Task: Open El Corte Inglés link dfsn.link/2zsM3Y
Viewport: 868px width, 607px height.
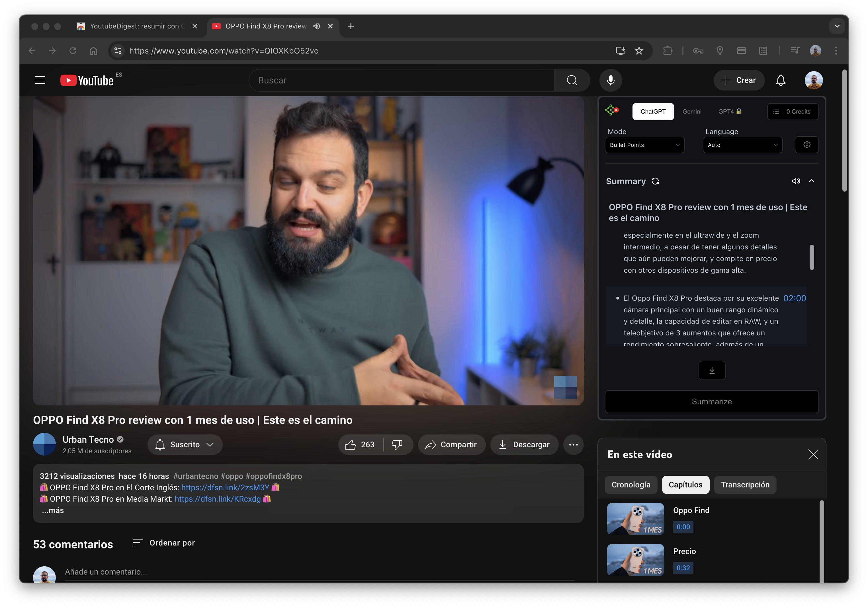Action: point(225,488)
